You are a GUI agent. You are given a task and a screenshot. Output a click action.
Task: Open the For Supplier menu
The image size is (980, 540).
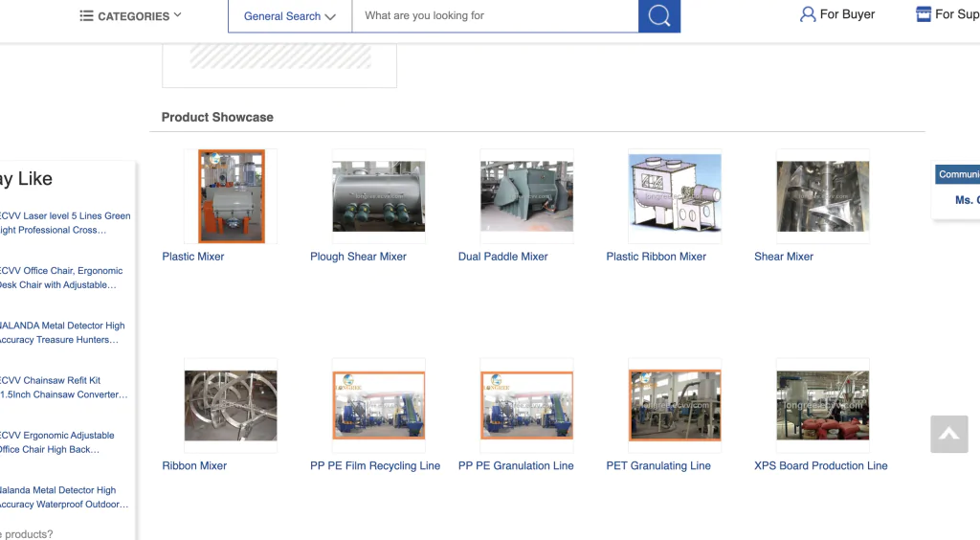click(x=956, y=14)
